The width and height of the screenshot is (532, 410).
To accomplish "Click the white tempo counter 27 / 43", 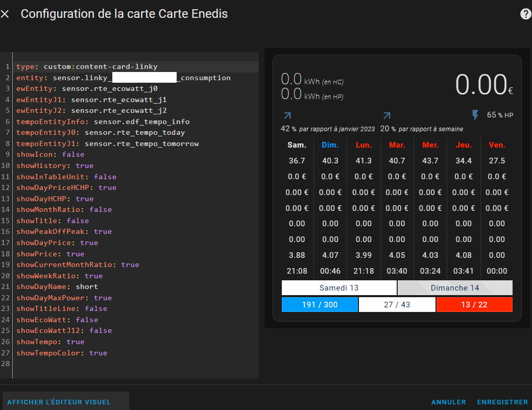I will coord(397,304).
